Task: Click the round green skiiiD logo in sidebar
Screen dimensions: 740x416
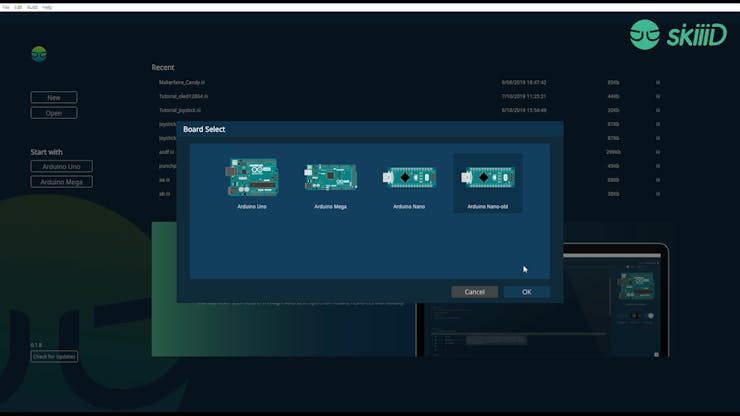Action: (39, 54)
